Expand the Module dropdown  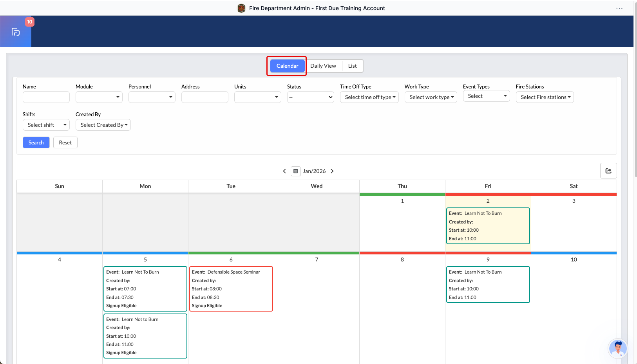(x=99, y=97)
